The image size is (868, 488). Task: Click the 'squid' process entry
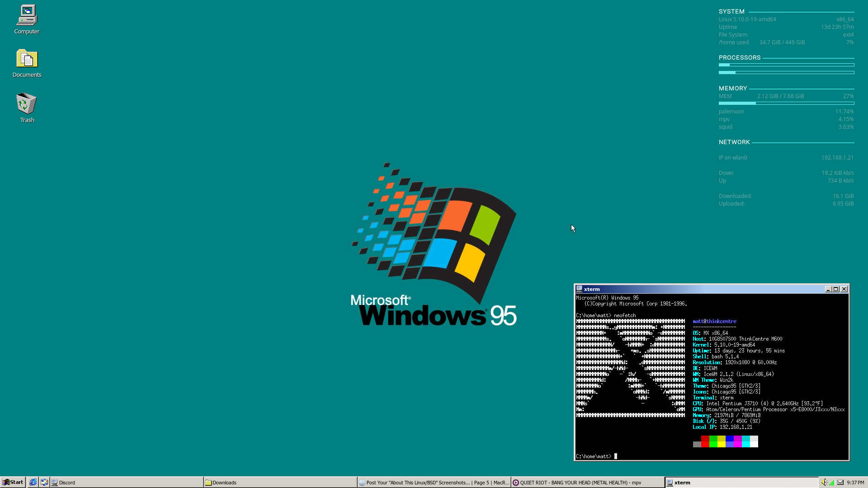(x=786, y=127)
